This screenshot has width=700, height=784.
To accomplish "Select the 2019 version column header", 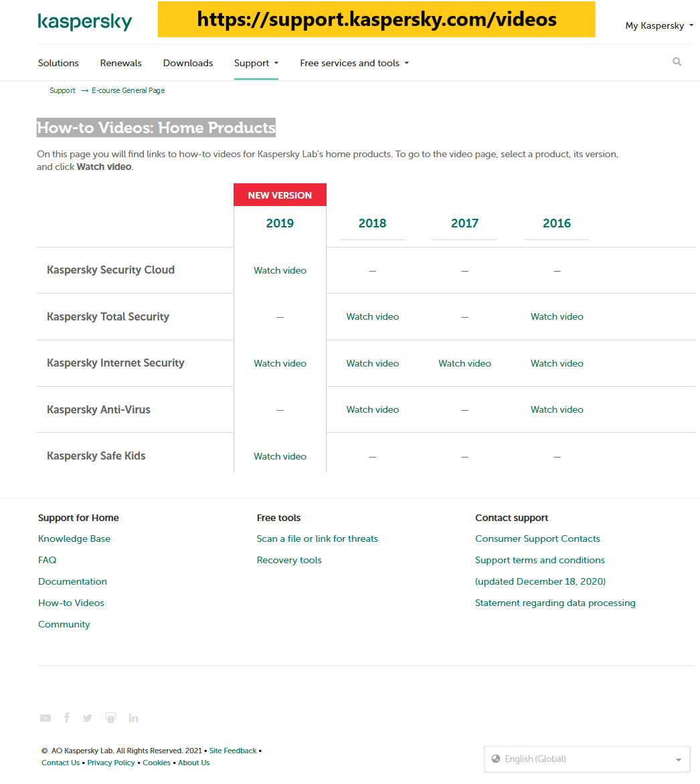I will pyautogui.click(x=280, y=223).
